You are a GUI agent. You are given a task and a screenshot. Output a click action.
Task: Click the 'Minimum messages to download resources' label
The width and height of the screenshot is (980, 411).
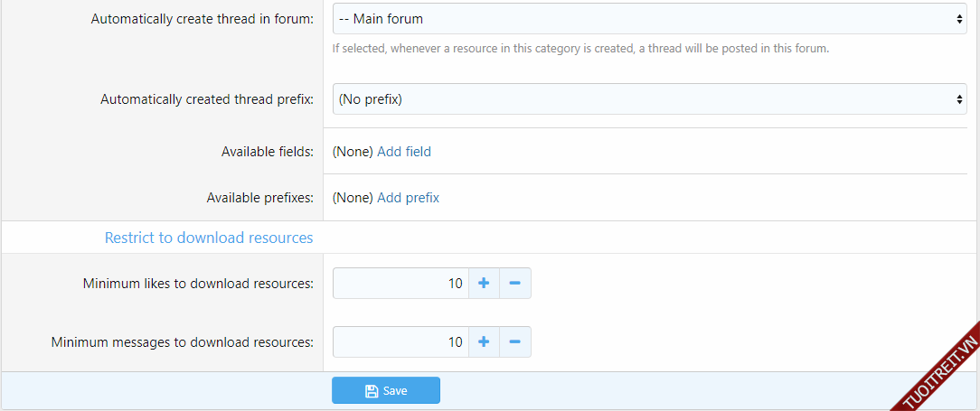(x=183, y=342)
